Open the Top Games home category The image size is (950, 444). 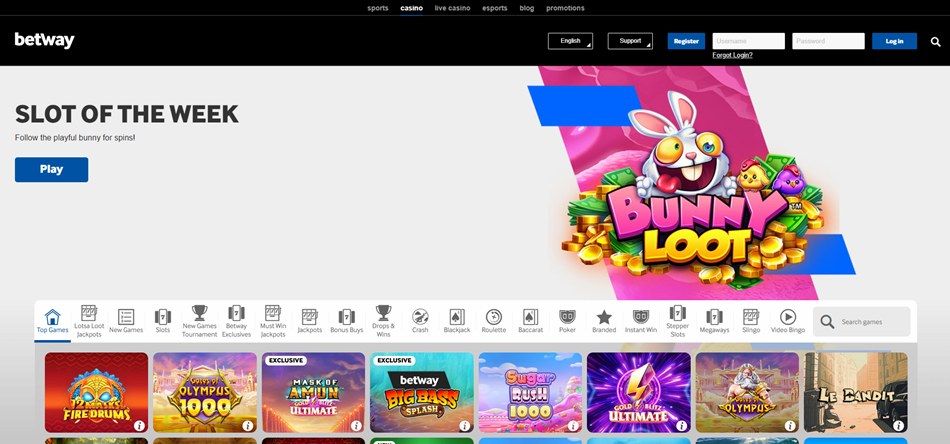coord(53,321)
